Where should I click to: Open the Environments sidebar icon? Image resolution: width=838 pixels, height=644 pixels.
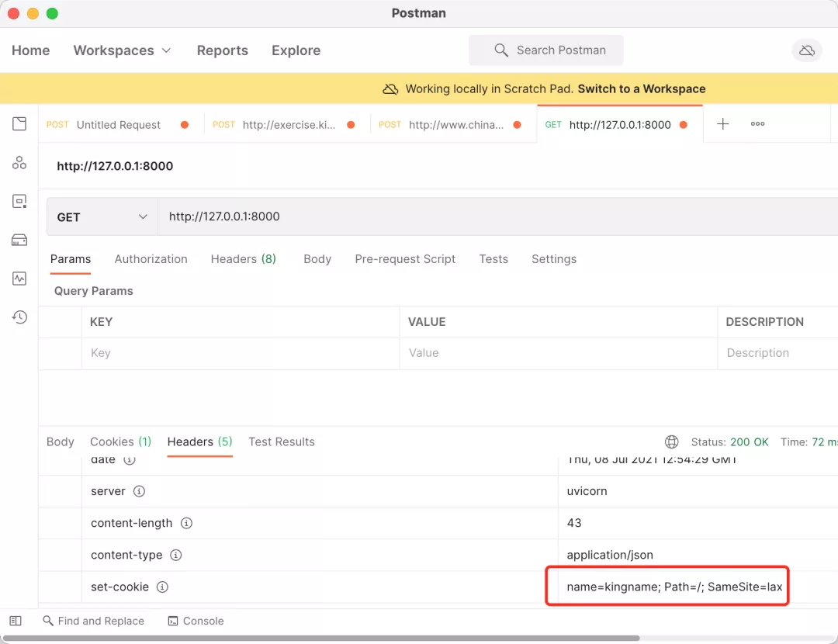point(19,202)
